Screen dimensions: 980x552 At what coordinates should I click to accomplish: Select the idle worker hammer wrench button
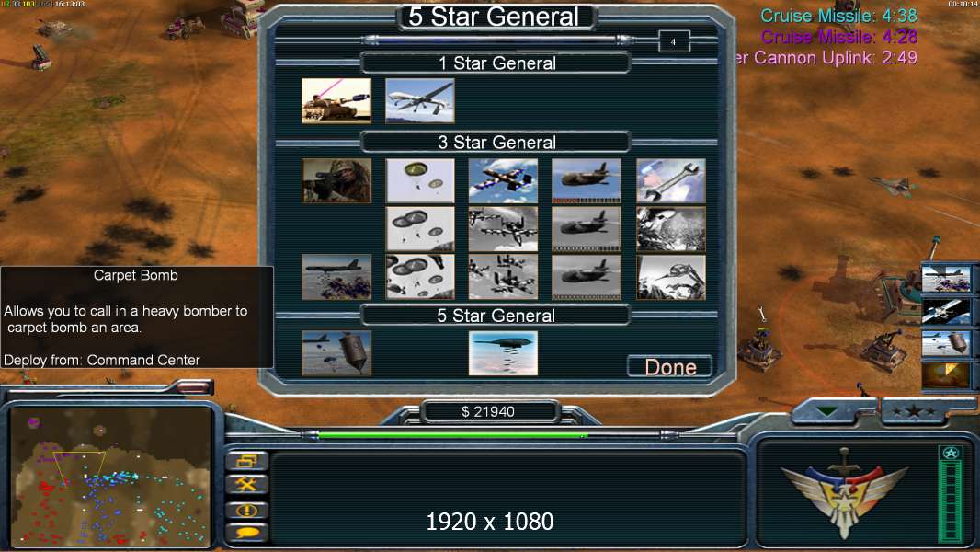tap(247, 485)
